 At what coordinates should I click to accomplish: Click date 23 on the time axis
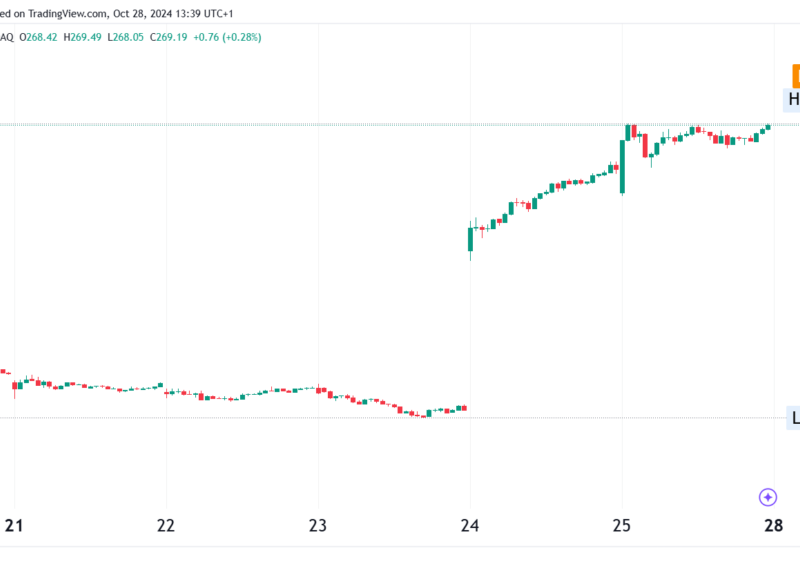[318, 525]
